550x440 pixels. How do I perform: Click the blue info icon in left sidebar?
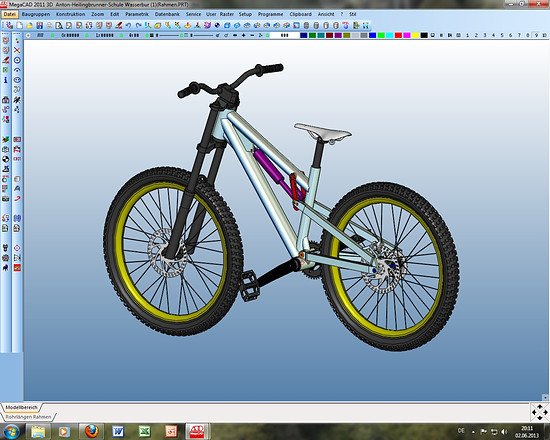point(6,80)
